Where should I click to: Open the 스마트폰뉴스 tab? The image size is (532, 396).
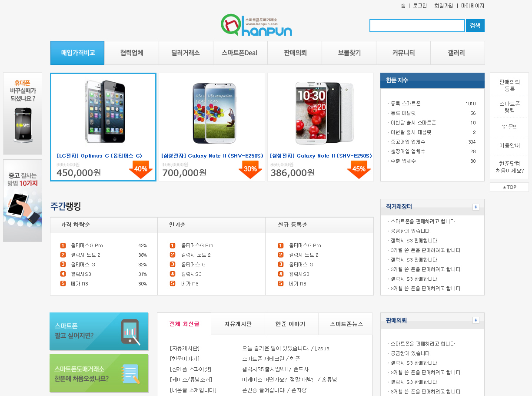(x=346, y=324)
